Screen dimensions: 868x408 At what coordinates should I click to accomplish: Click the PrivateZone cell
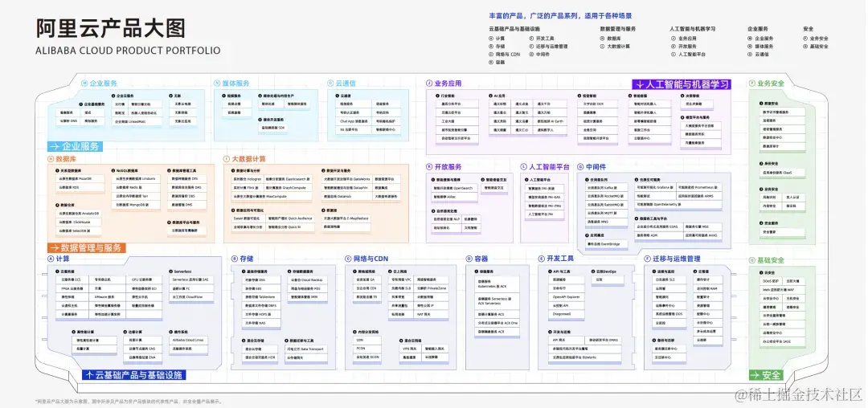(432, 288)
